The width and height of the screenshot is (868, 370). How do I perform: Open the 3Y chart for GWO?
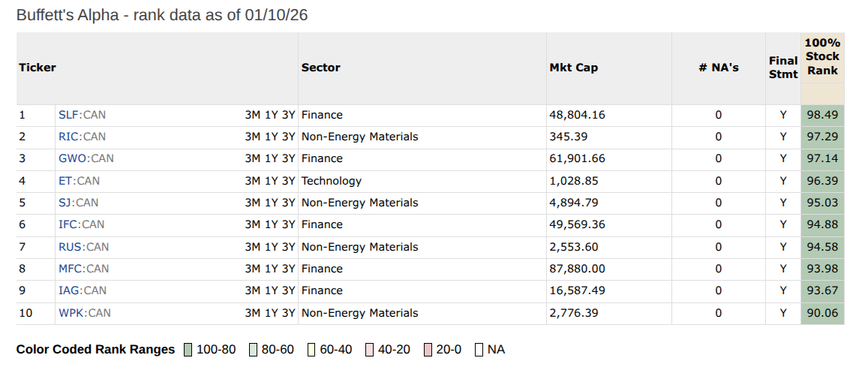tap(288, 158)
